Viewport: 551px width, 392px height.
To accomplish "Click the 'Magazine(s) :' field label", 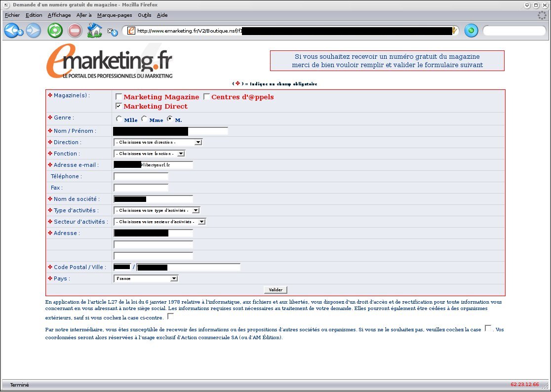I will [x=72, y=95].
